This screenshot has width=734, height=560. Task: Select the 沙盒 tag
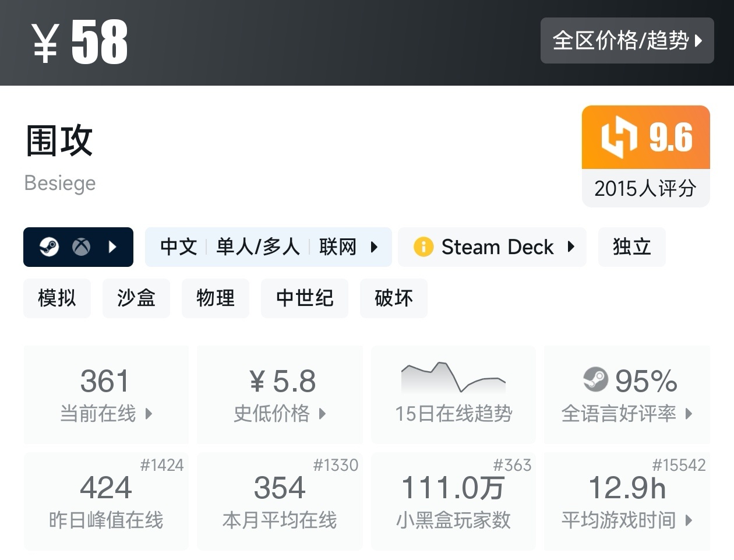[x=136, y=298]
